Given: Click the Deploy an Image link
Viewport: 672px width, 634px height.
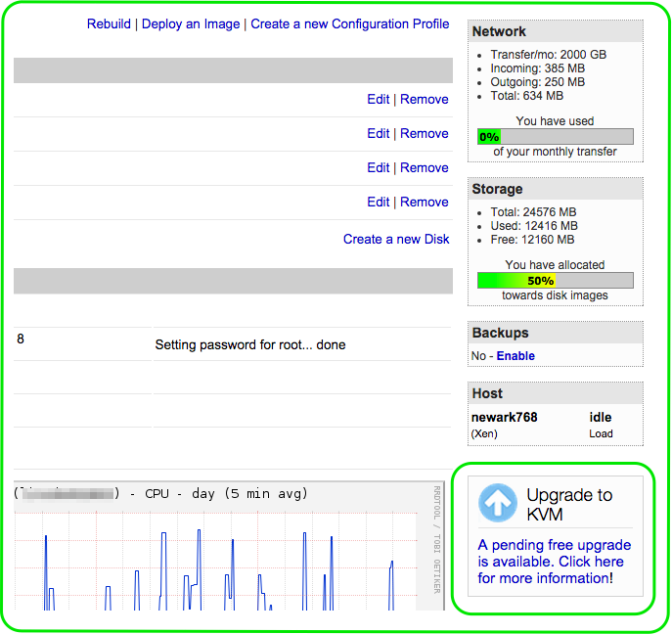Looking at the screenshot, I should (x=190, y=23).
